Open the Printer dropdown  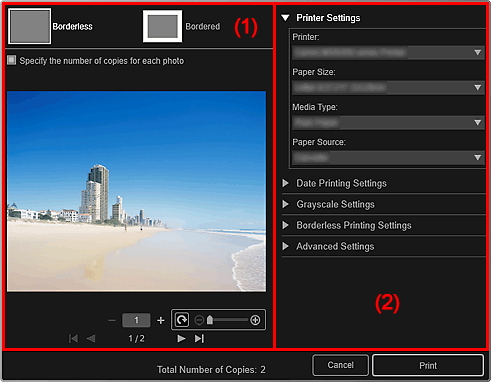click(388, 53)
